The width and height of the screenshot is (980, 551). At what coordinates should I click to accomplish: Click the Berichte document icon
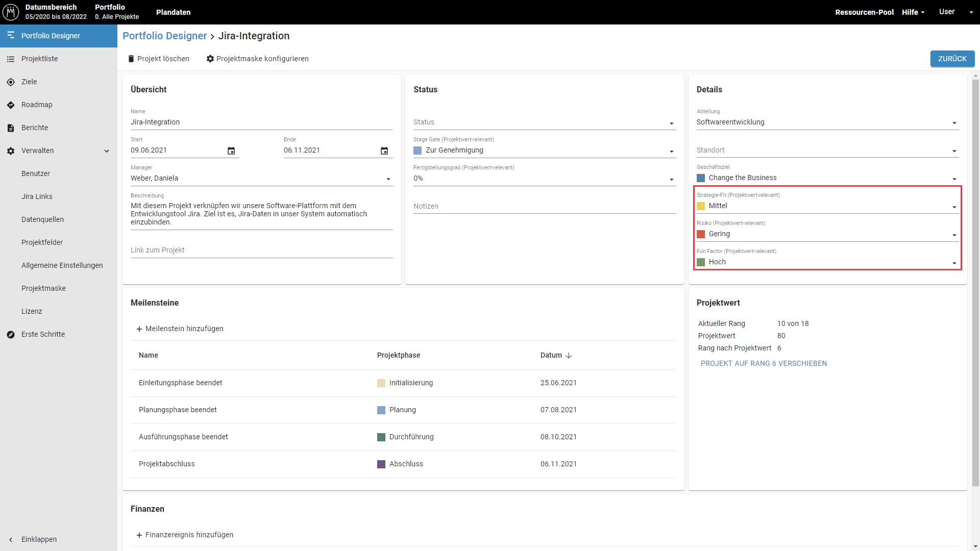(11, 128)
